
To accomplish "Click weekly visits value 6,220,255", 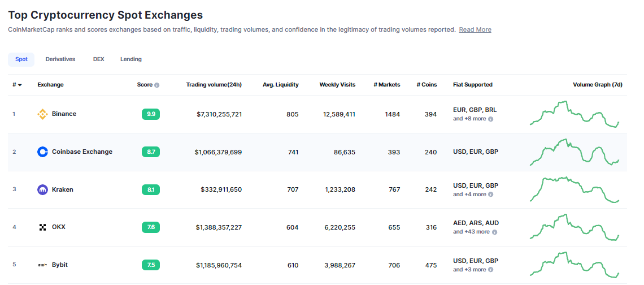I will tap(341, 227).
